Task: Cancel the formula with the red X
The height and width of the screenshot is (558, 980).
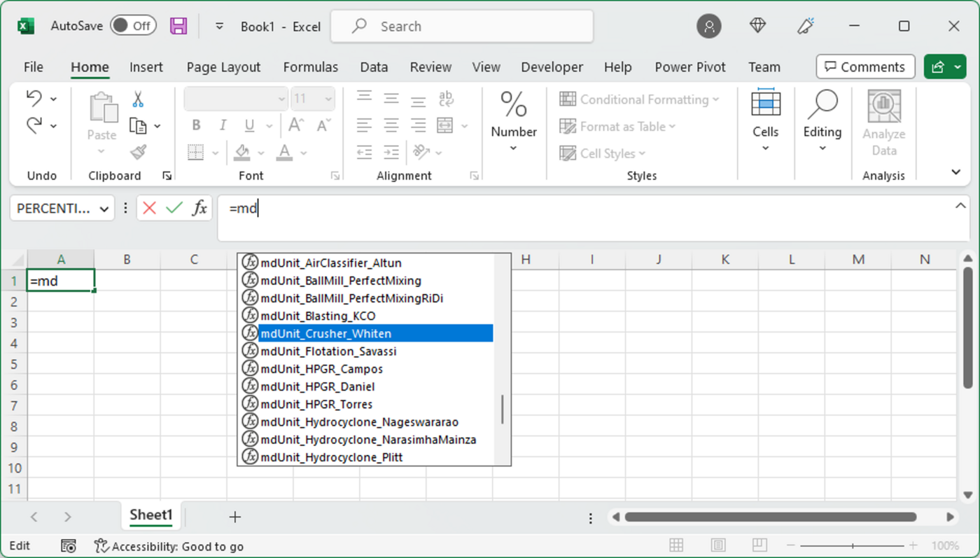Action: tap(149, 207)
